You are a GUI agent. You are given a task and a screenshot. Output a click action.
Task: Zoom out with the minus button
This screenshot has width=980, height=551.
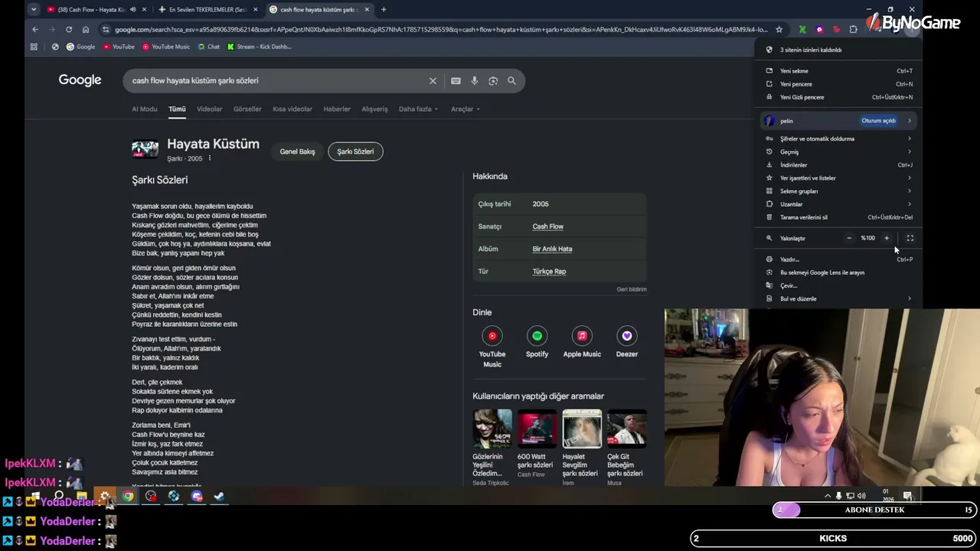pos(849,238)
